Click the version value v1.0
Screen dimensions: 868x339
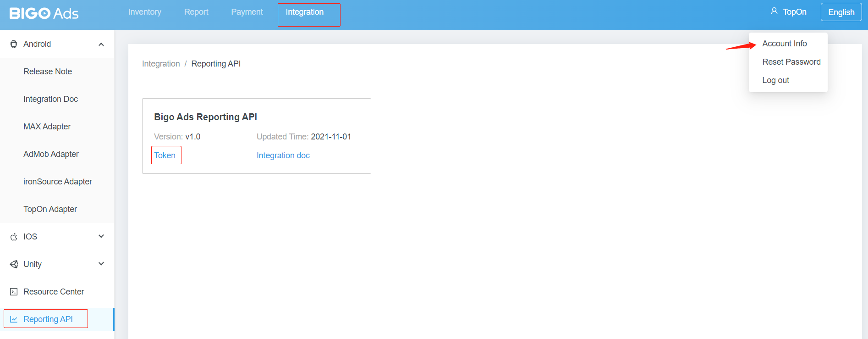[x=193, y=137]
